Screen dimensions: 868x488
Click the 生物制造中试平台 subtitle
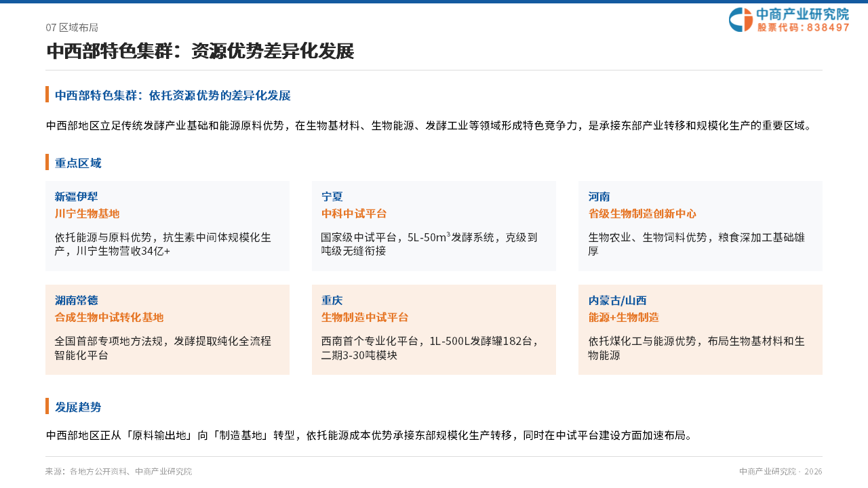[365, 317]
